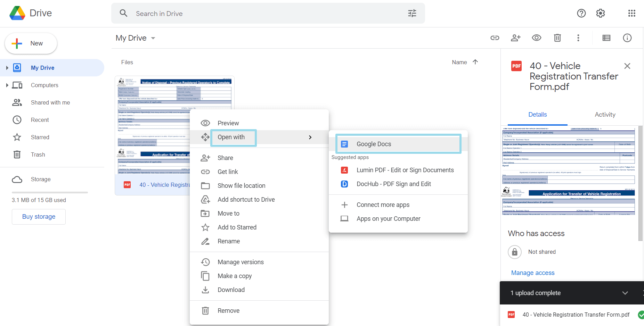This screenshot has height=326, width=644.
Task: Open with Google Docs
Action: (398, 144)
